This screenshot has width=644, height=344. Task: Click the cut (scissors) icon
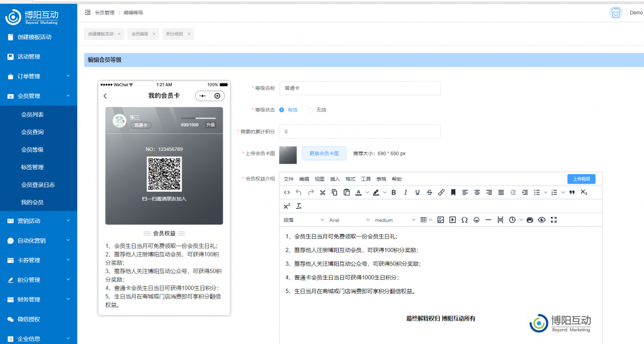[323, 192]
